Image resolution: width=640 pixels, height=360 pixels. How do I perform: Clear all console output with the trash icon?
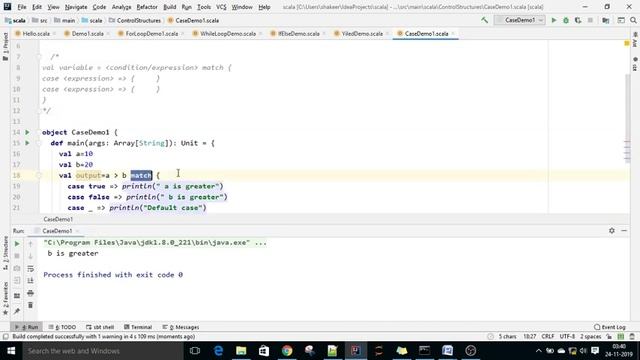pyautogui.click(x=30, y=305)
